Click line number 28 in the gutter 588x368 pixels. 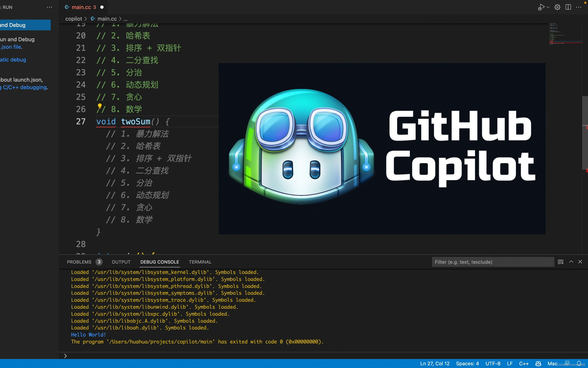click(x=81, y=244)
